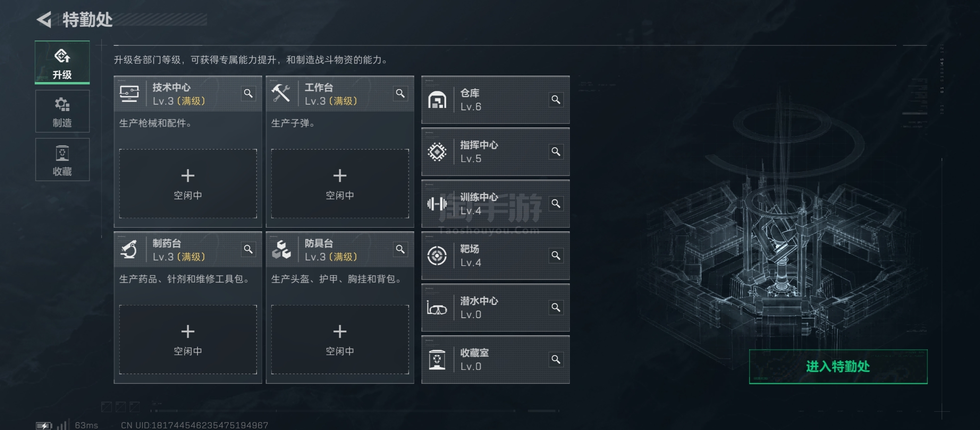Inspect 制药台 using its magnifier icon
980x430 pixels.
[248, 249]
